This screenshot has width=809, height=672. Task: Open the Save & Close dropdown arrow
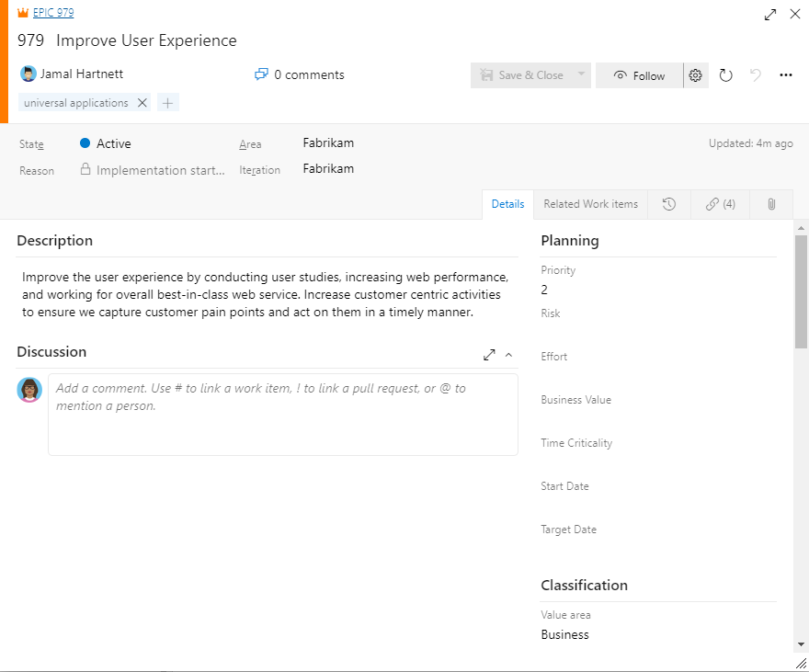(581, 74)
